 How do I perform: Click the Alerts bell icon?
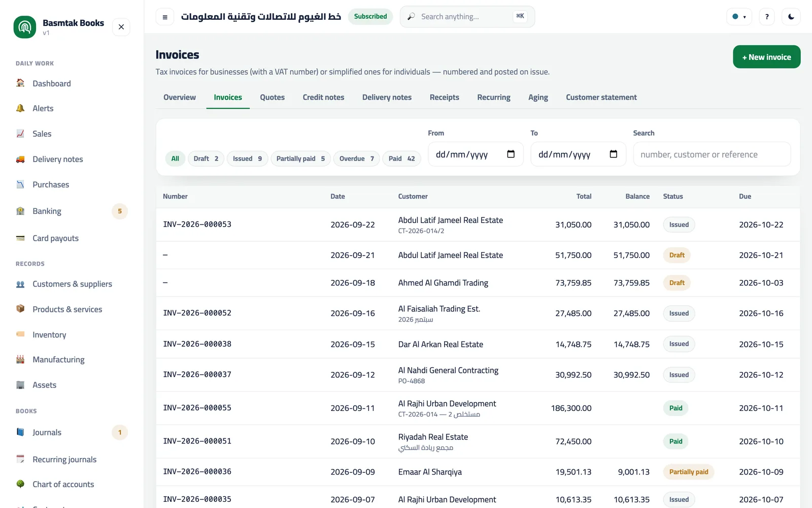[20, 108]
